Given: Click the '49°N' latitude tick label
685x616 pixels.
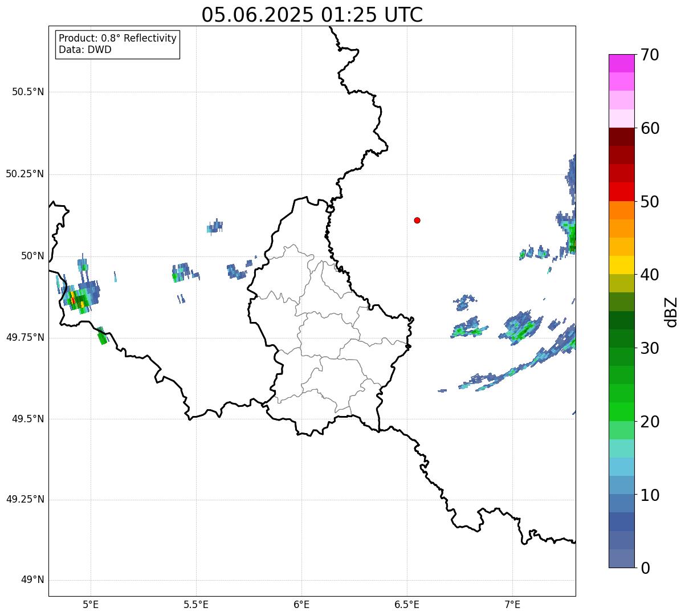Looking at the screenshot, I should click(x=32, y=580).
